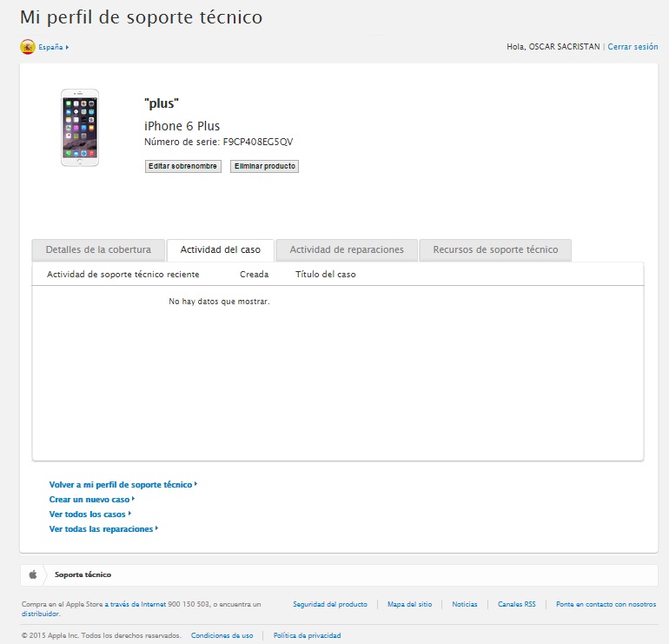Open Recursos de soporte técnico tab
This screenshot has width=669, height=644.
(x=495, y=250)
